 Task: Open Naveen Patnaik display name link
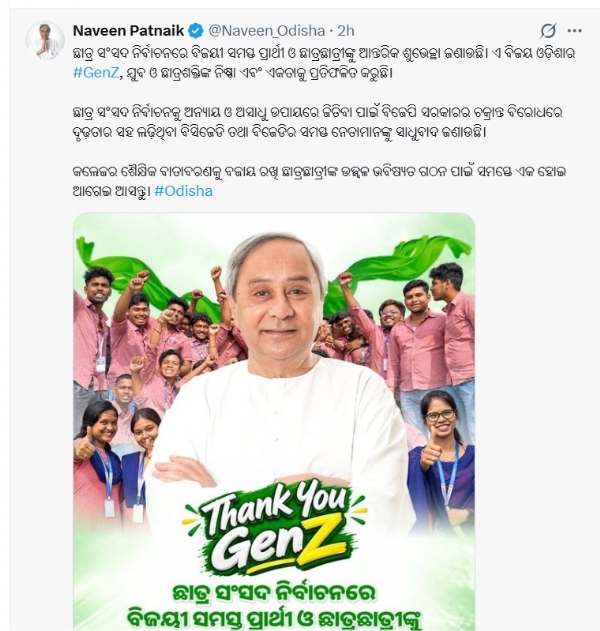tap(128, 31)
